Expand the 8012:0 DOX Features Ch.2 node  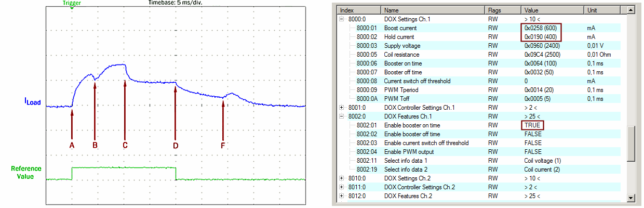click(341, 196)
